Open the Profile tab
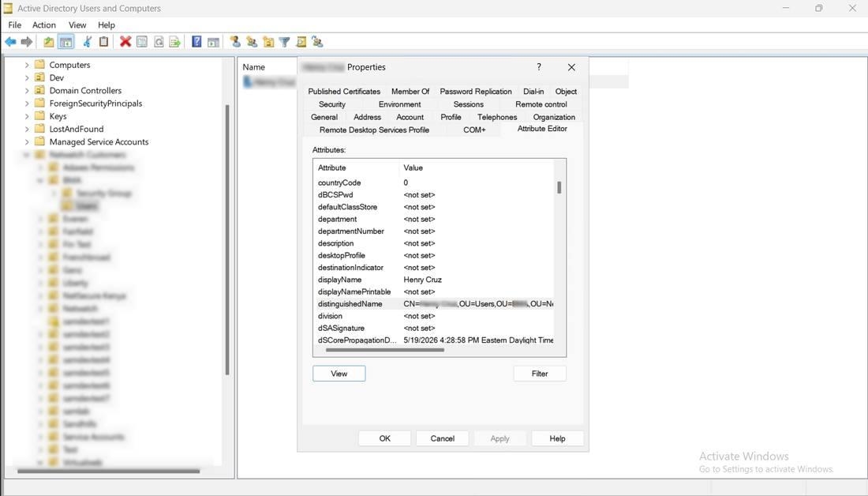Viewport: 868px width, 496px height. (x=451, y=117)
